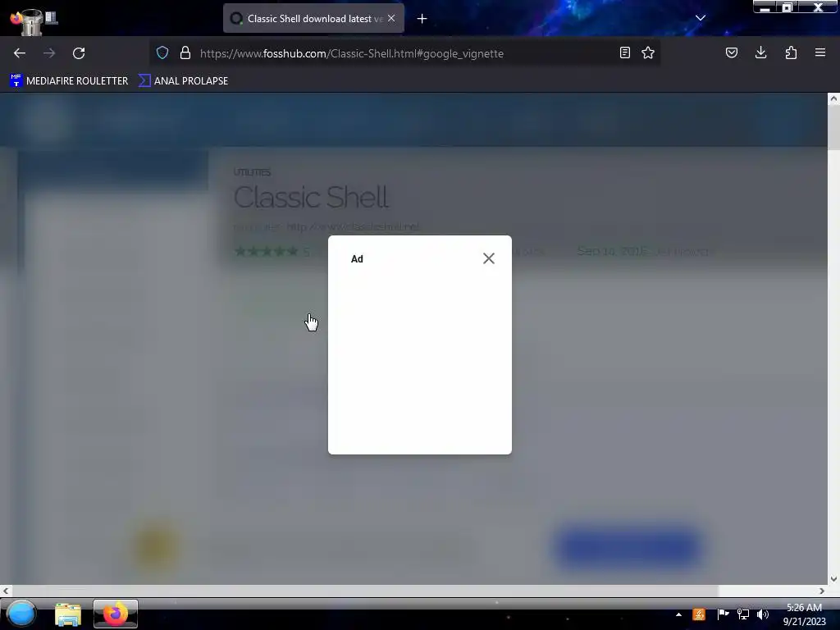Click the site security padlock icon
The height and width of the screenshot is (630, 840).
point(185,53)
